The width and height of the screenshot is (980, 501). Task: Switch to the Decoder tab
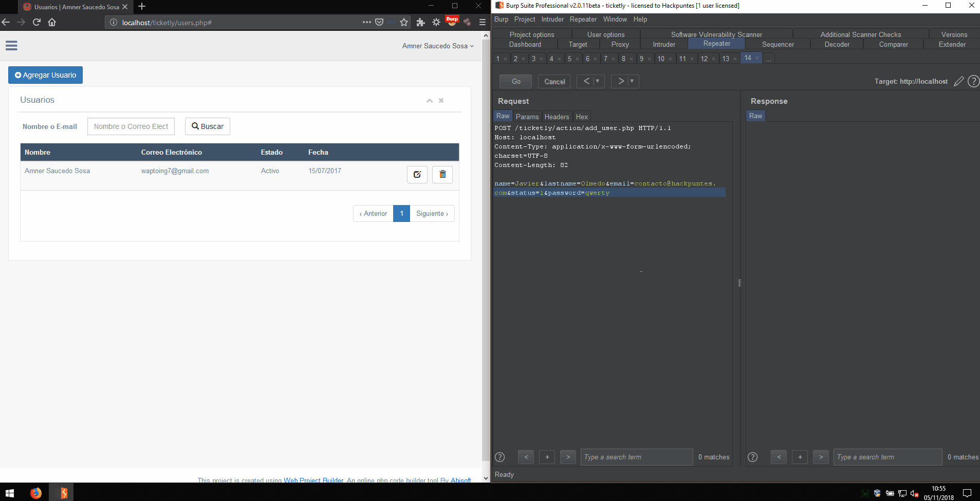[x=837, y=45]
